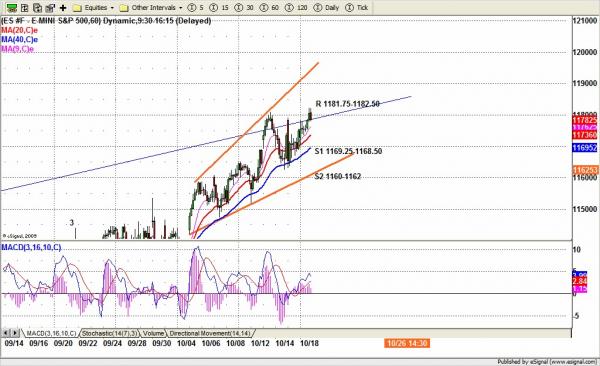
Task: Click the left tab scroll arrow
Action: point(6,333)
